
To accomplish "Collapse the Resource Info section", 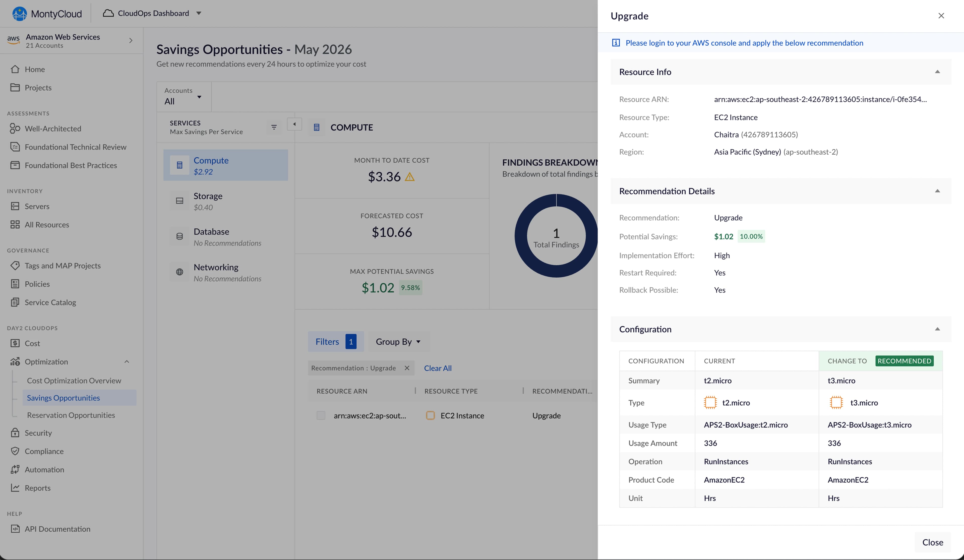I will pos(937,72).
